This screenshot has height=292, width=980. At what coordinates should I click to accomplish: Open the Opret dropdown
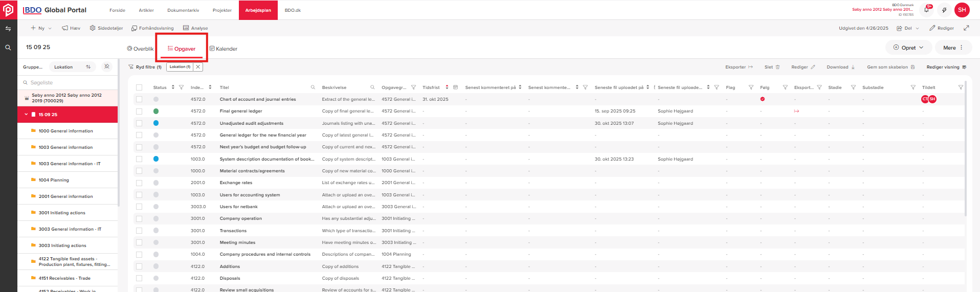(x=908, y=48)
